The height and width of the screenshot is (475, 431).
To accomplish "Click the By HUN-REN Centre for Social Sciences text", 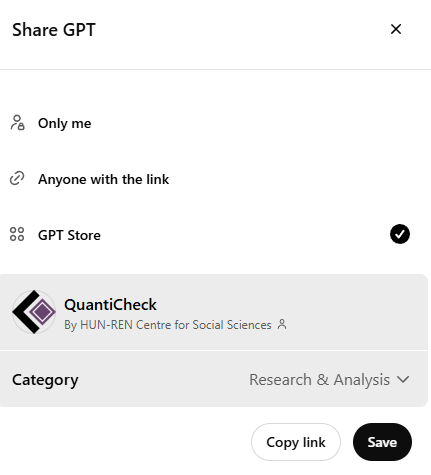I will 168,325.
